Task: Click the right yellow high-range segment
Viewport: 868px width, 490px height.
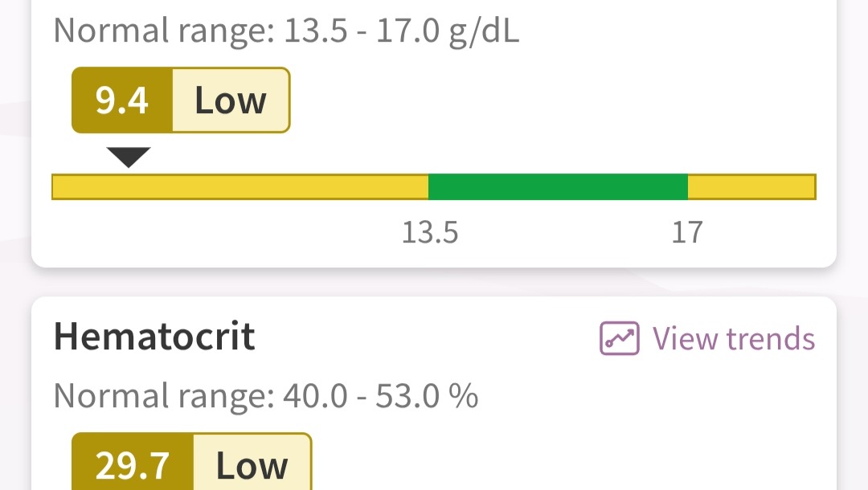Action: point(751,186)
